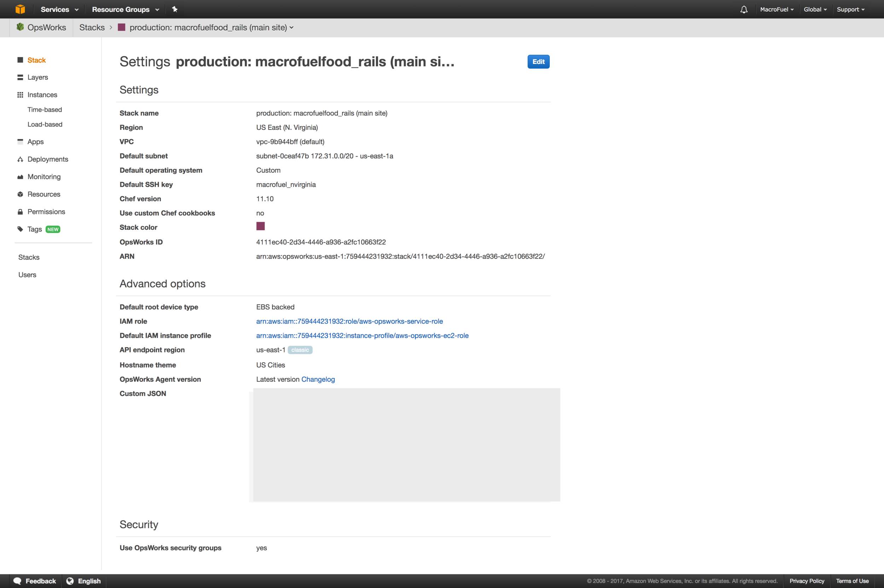Click inside the Custom JSON box
The height and width of the screenshot is (588, 884).
(406, 445)
